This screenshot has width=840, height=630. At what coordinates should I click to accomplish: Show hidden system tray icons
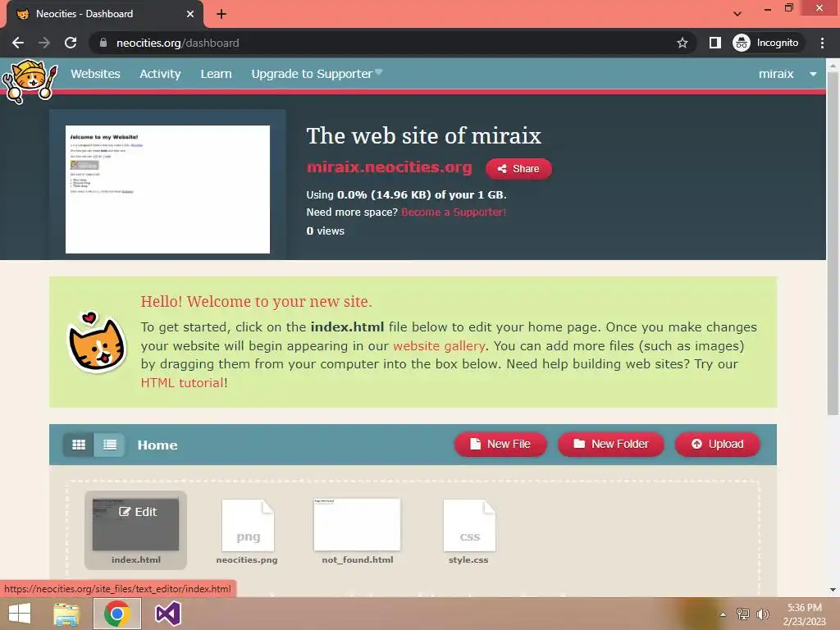(723, 614)
